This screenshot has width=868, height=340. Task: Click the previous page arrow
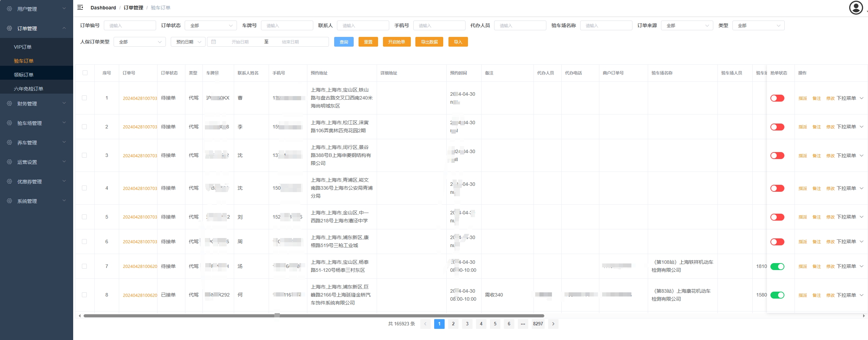click(425, 324)
